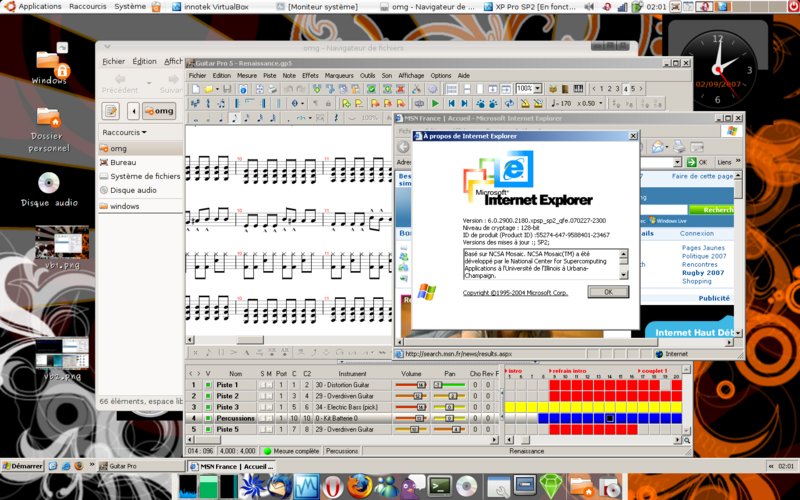
Task: Toggle the Percussions track visibility box
Action: 208,418
